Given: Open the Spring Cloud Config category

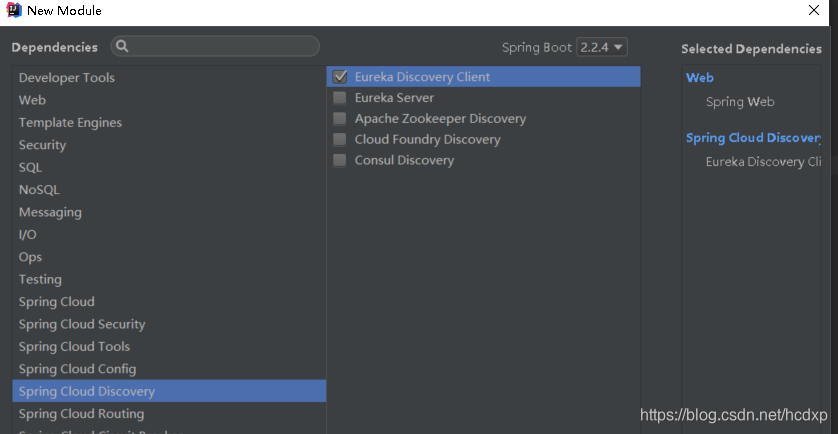Looking at the screenshot, I should tap(169, 369).
